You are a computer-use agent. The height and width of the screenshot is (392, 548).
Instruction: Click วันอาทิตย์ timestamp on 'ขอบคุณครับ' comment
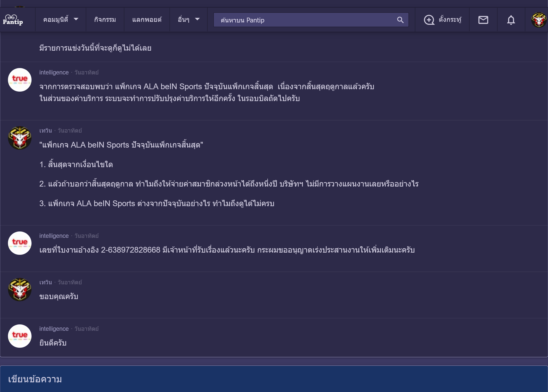click(70, 282)
